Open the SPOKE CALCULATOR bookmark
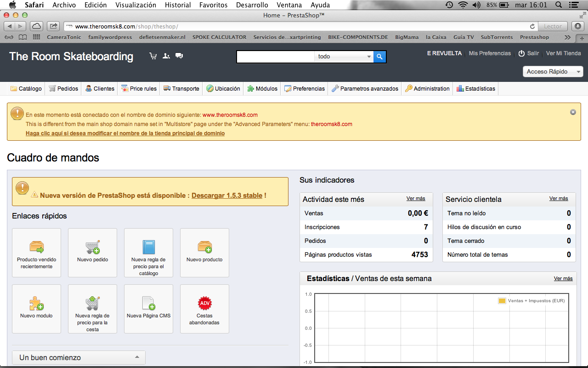Viewport: 588px width, 368px height. [x=219, y=37]
